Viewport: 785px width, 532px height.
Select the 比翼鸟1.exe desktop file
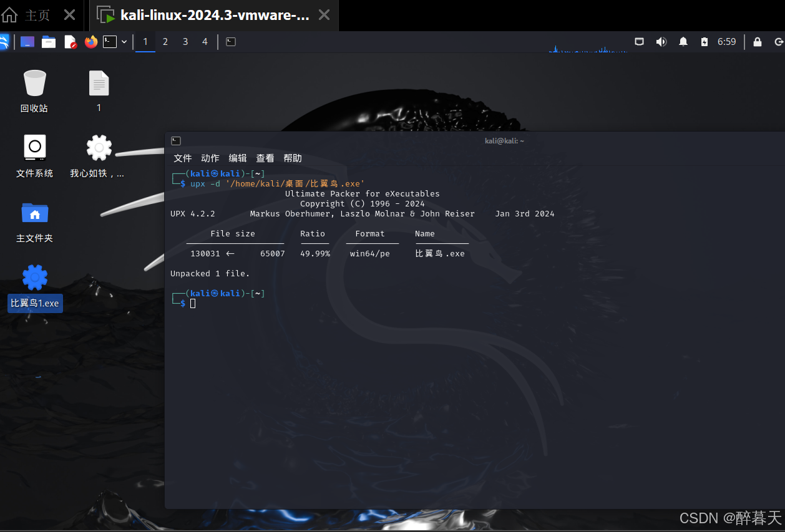tap(35, 287)
